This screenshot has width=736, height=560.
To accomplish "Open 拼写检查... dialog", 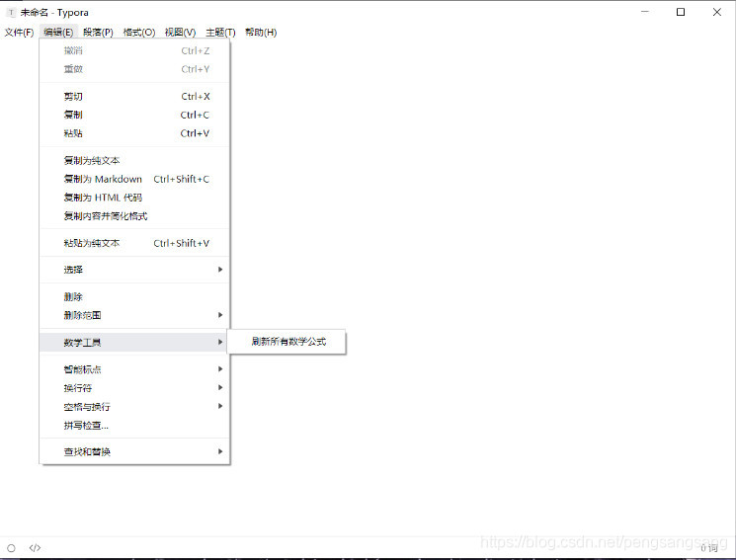I will click(x=134, y=426).
